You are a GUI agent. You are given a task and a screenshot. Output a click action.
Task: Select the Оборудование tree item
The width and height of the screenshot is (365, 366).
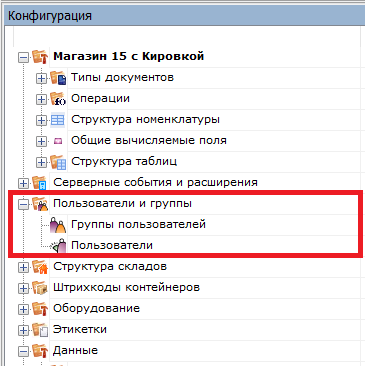(x=96, y=308)
